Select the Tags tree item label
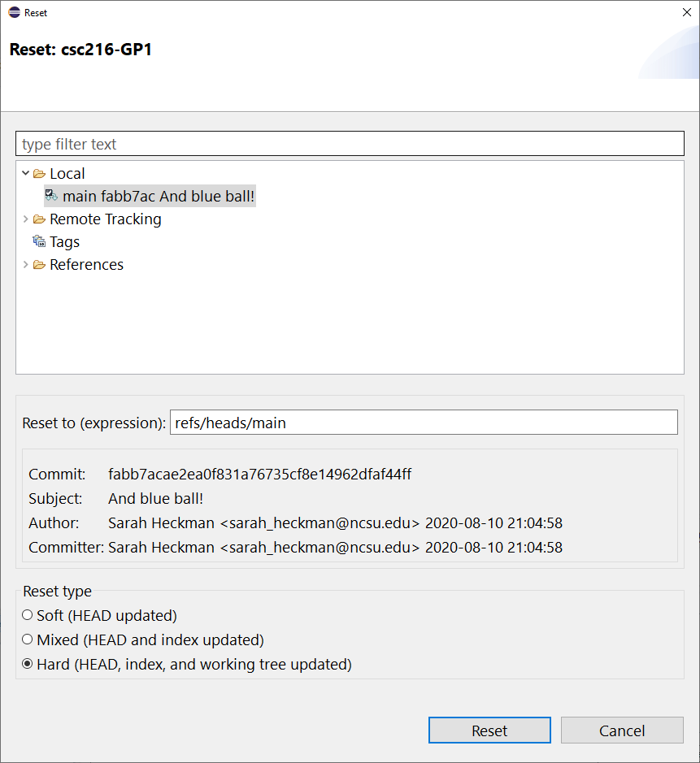The image size is (700, 763). 64,242
